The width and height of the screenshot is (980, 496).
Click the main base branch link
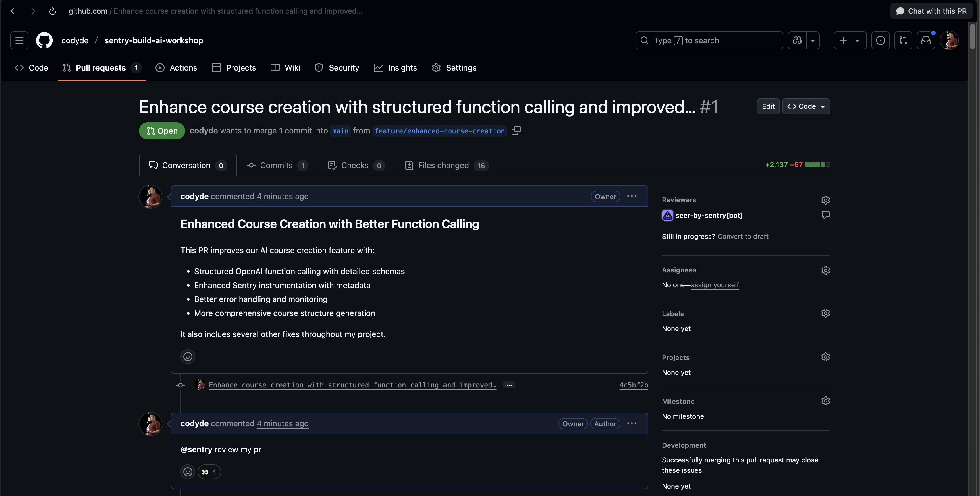340,131
